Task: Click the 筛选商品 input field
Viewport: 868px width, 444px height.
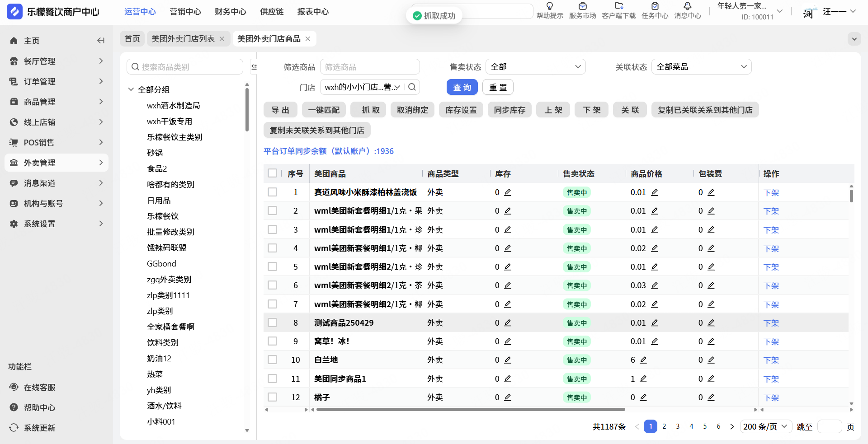Action: point(369,67)
